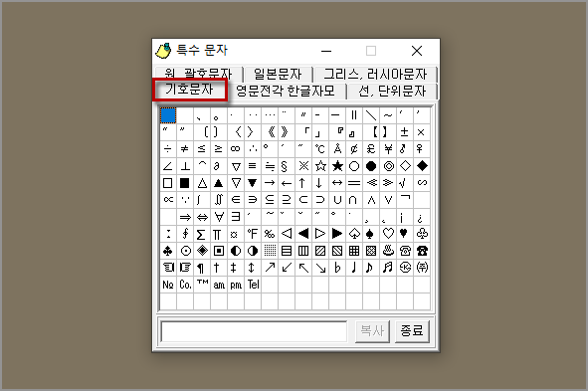Choose the sigma Σ summation symbol

[x=202, y=234]
